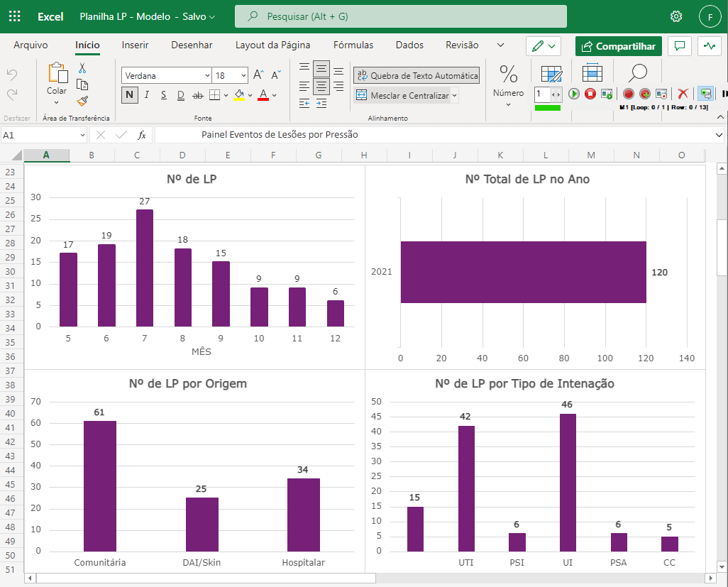This screenshot has height=587, width=728.
Task: Stop the macro with red stop button
Action: [x=590, y=94]
